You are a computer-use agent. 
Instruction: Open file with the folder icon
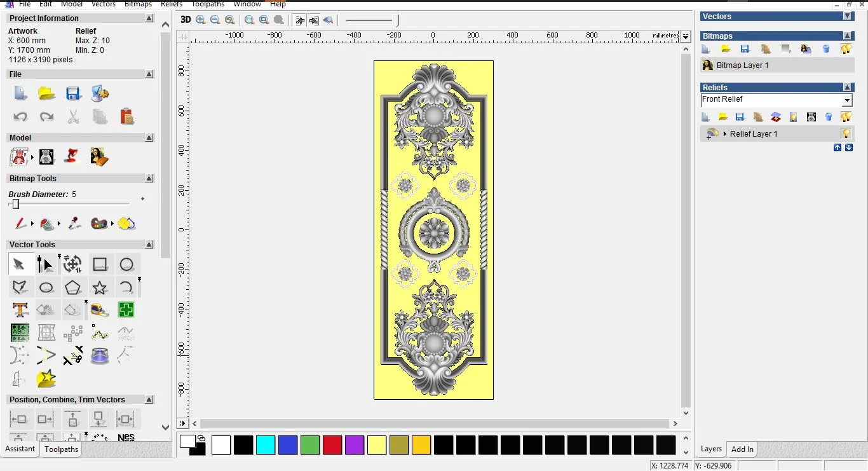pos(46,94)
